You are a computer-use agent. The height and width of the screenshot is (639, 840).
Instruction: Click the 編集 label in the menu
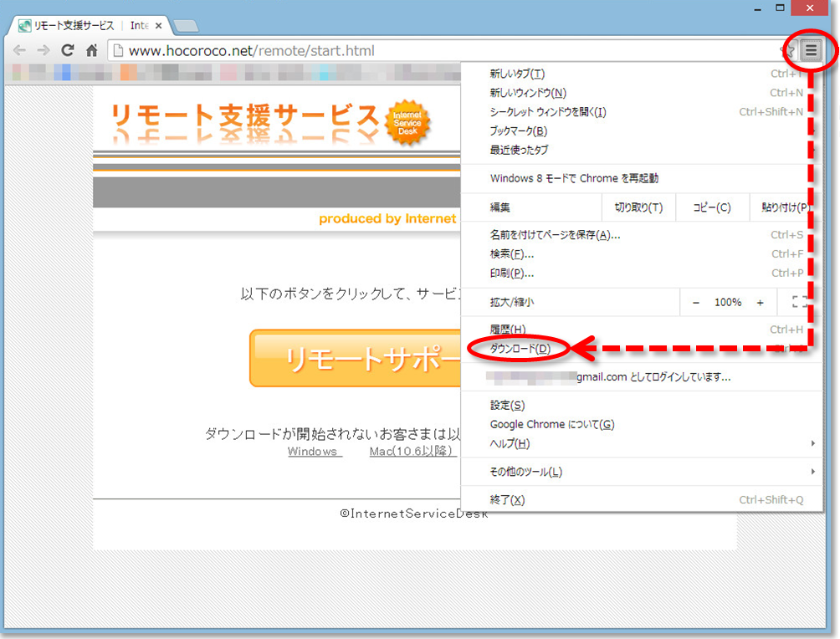(499, 207)
